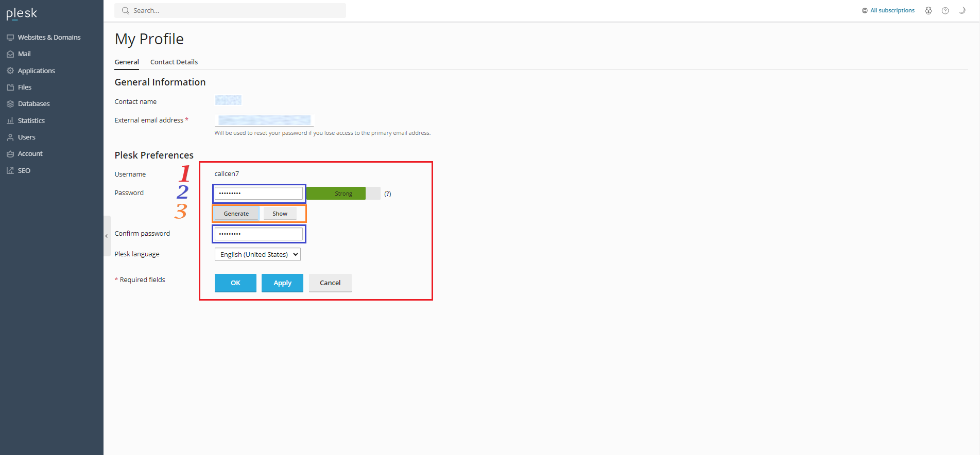Click into the Confirm password field
The height and width of the screenshot is (455, 980).
tap(259, 234)
